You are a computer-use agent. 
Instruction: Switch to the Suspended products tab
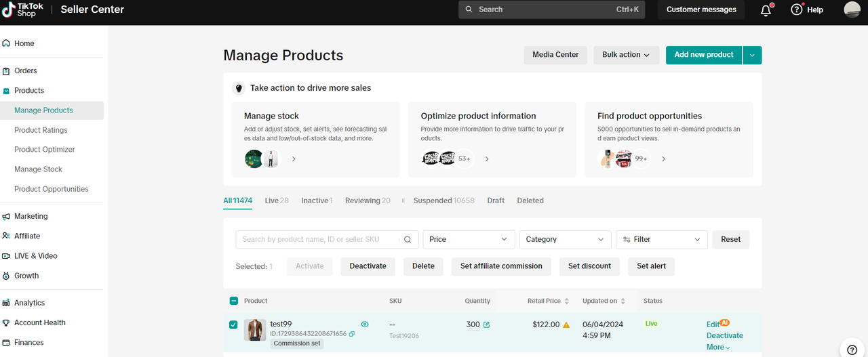coord(443,201)
